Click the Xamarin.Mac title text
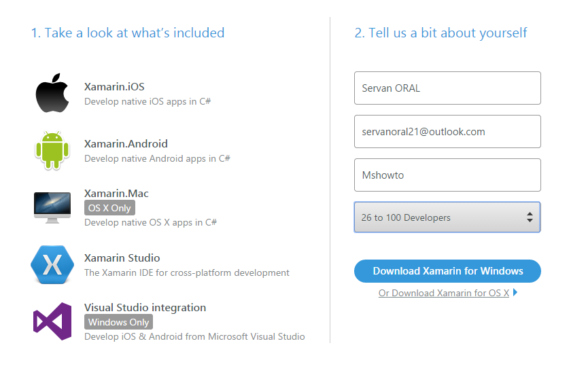The image size is (588, 371). pos(116,194)
